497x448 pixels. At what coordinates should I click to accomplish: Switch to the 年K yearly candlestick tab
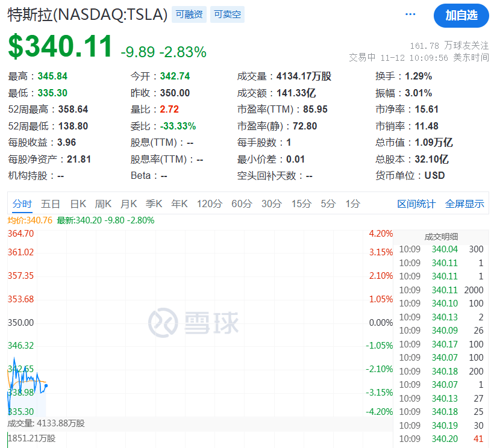[180, 204]
